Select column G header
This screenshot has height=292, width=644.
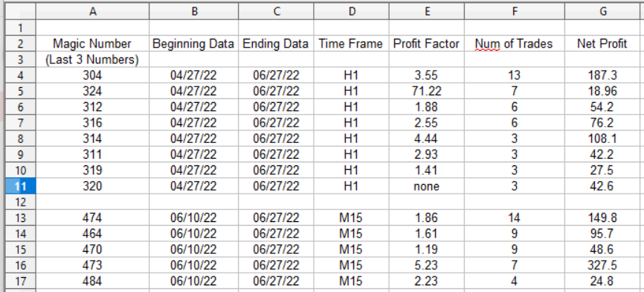tap(602, 11)
